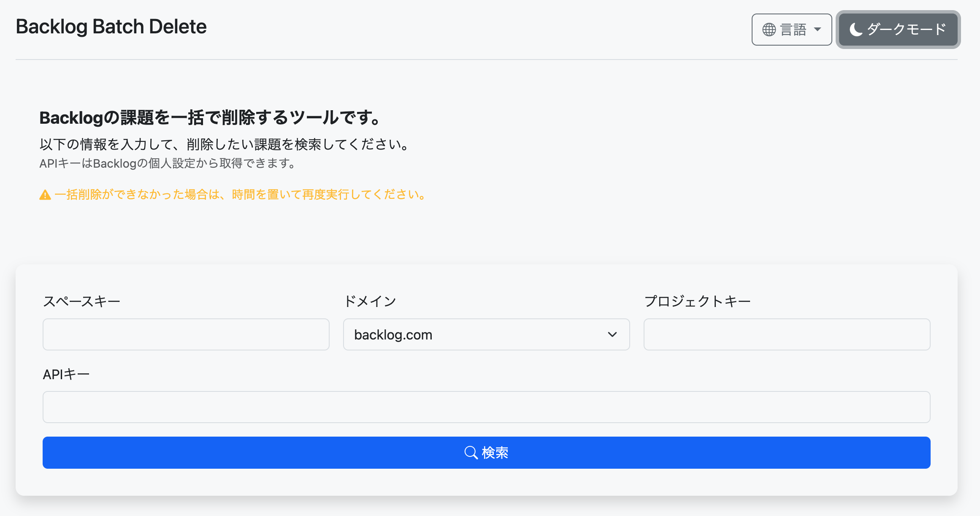Focus the スペースキー input field

(x=186, y=334)
